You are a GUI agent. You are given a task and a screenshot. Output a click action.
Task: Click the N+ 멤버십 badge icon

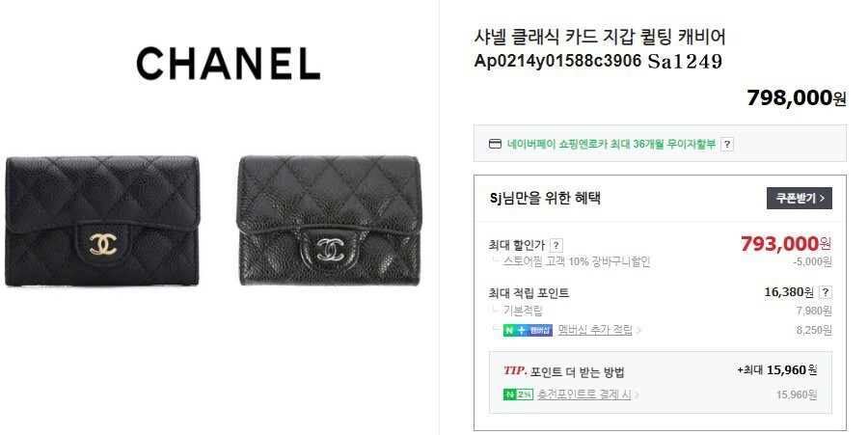click(x=528, y=331)
